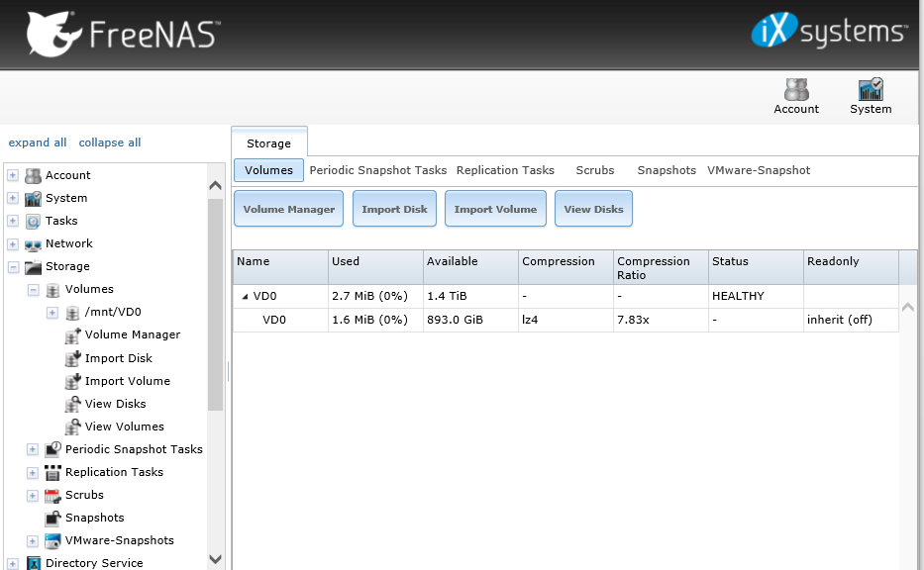924x570 pixels.
Task: Click the View Volumes icon in tree
Action: coord(72,427)
